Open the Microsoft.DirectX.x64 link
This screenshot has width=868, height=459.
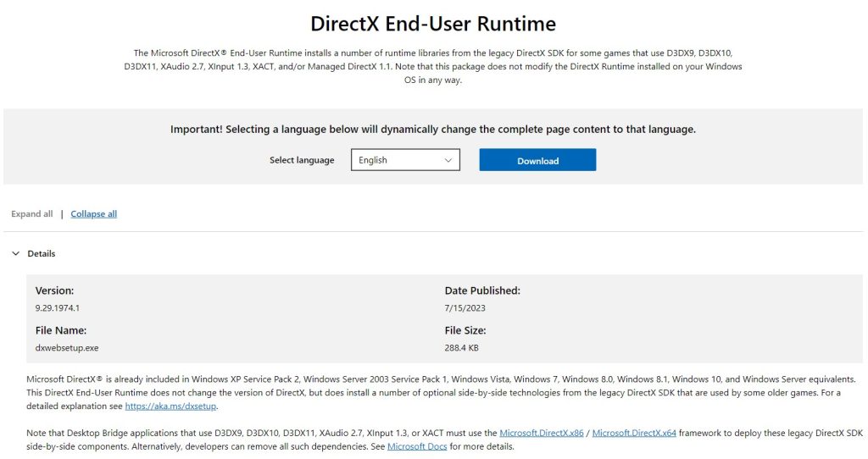[634, 433]
